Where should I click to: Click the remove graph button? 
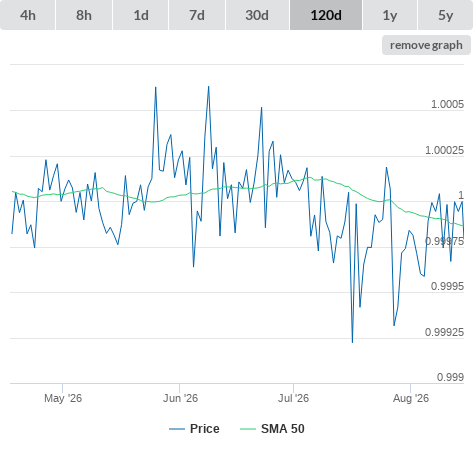[426, 45]
